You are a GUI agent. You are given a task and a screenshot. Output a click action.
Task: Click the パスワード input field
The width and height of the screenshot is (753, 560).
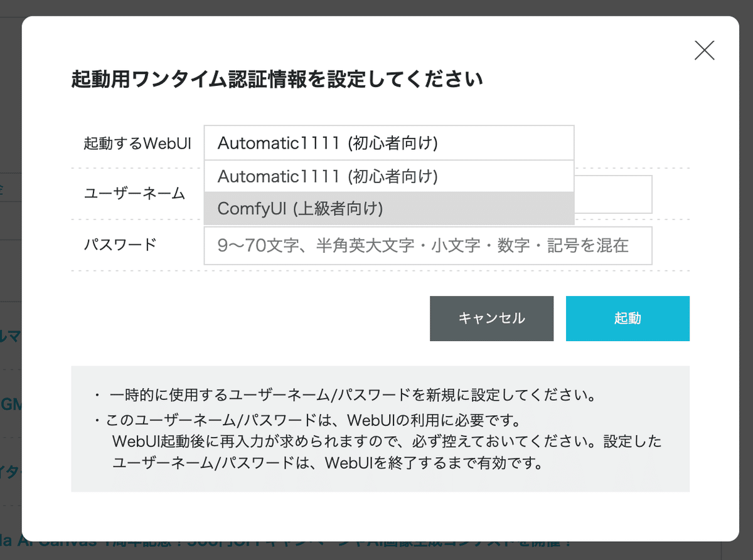(x=428, y=245)
